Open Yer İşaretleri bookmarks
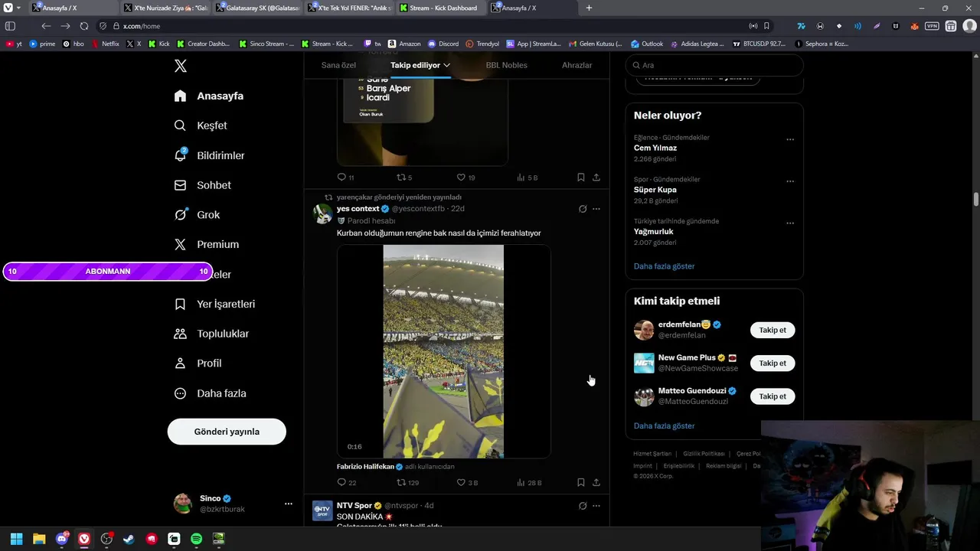 (x=214, y=304)
